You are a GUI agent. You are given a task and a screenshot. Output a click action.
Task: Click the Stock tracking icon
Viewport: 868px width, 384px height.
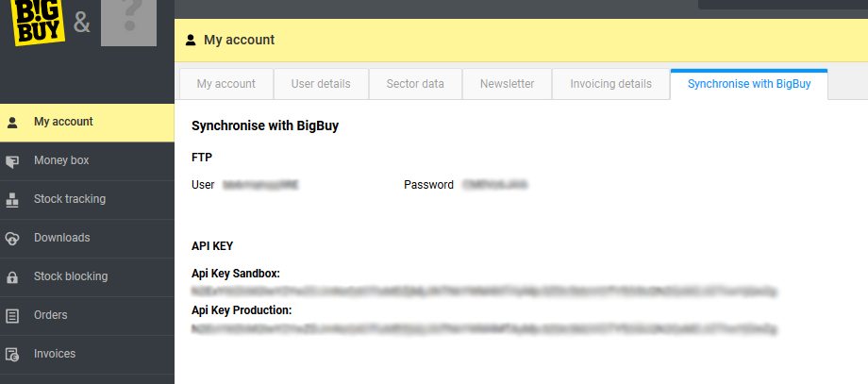[x=12, y=200]
